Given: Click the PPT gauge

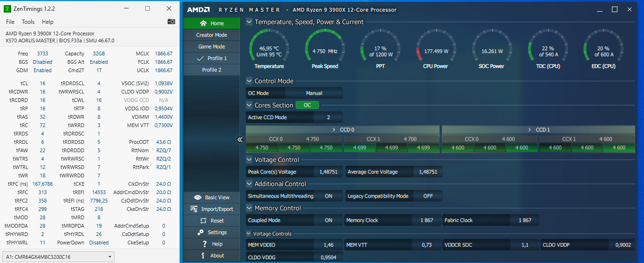Looking at the screenshot, I should point(380,49).
